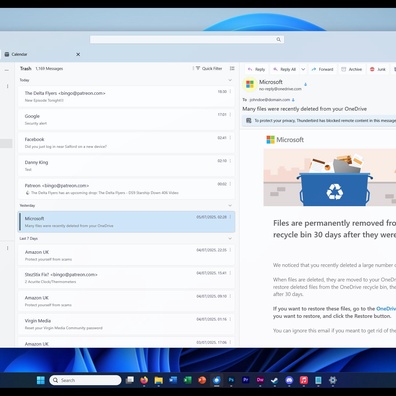Image resolution: width=396 pixels, height=396 pixels.
Task: Click the icon next to no-reply@onedrive.com
Action: click(305, 85)
